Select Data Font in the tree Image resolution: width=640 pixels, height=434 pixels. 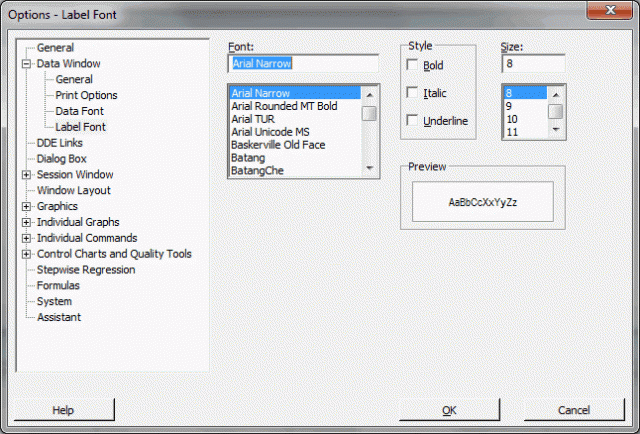79,111
